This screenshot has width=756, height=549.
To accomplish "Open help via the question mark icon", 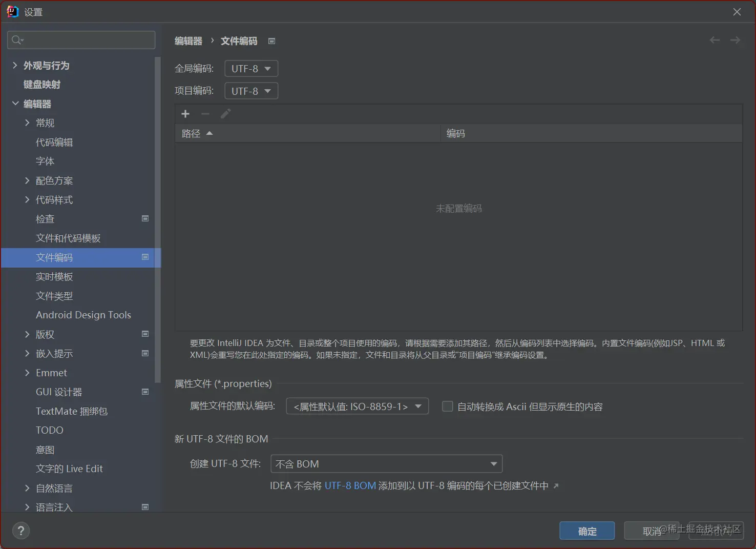I will pos(20,531).
